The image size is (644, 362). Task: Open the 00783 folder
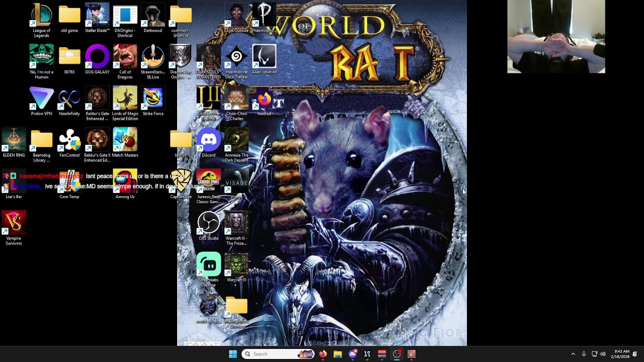point(69,60)
